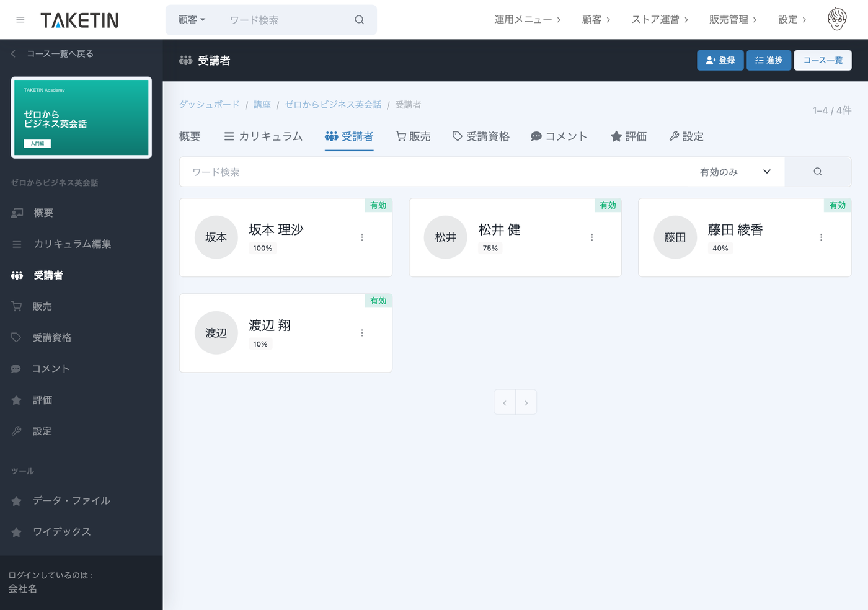Screen dimensions: 868x610
Task: Expand the 販売管理 top menu
Action: 733,20
